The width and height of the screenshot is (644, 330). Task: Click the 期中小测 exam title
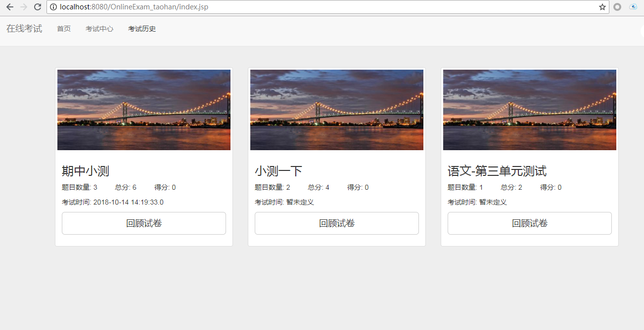pyautogui.click(x=86, y=171)
